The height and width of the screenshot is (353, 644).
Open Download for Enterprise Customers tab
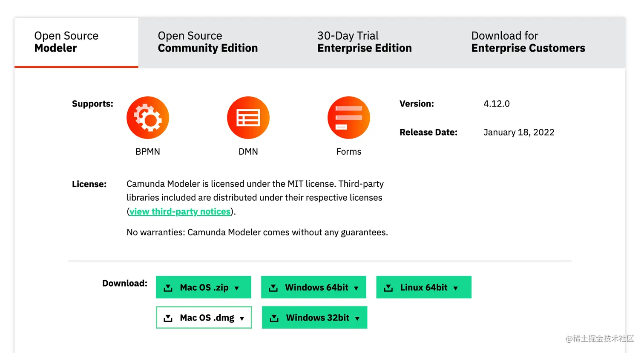click(528, 42)
